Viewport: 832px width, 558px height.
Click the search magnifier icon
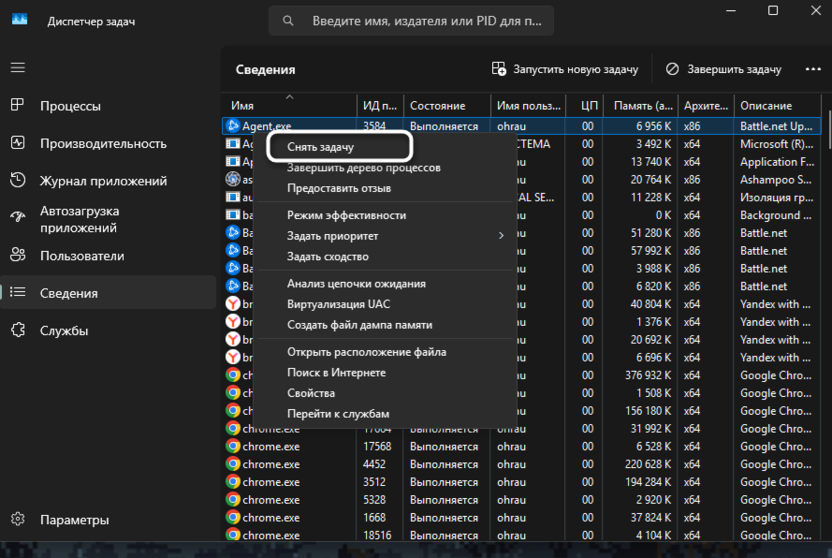[288, 21]
